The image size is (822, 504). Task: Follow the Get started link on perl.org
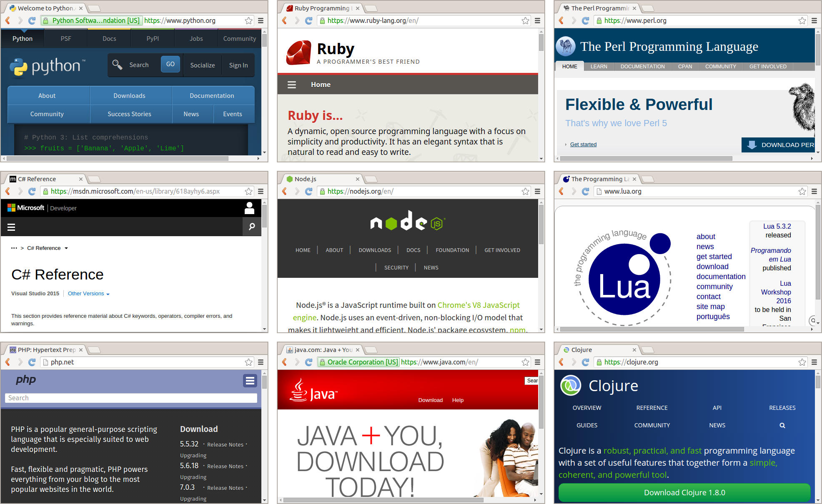pos(583,144)
